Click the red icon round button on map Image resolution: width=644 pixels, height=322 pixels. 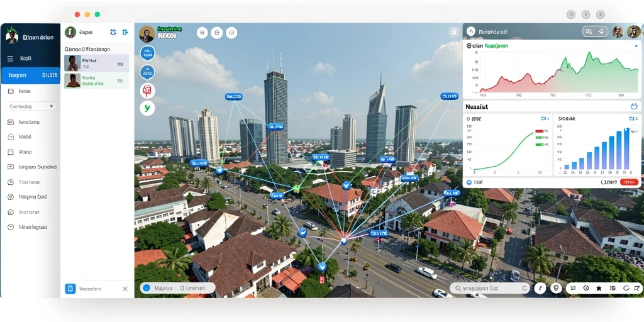(x=147, y=91)
